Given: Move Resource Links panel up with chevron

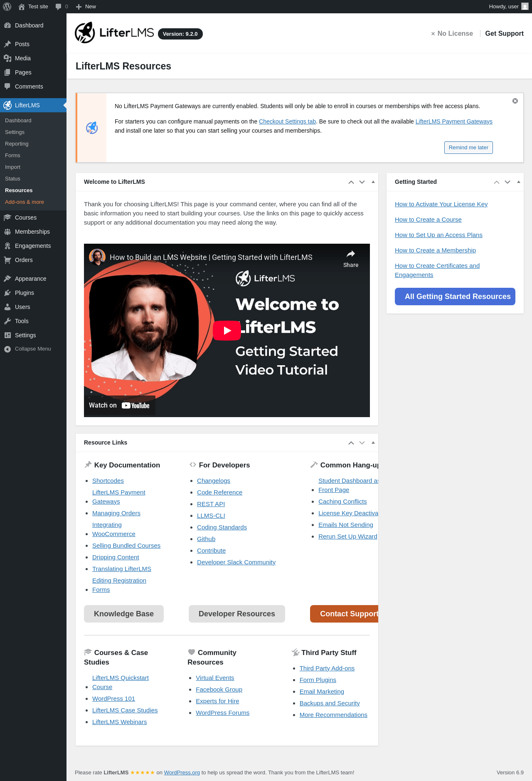Looking at the screenshot, I should pyautogui.click(x=351, y=443).
